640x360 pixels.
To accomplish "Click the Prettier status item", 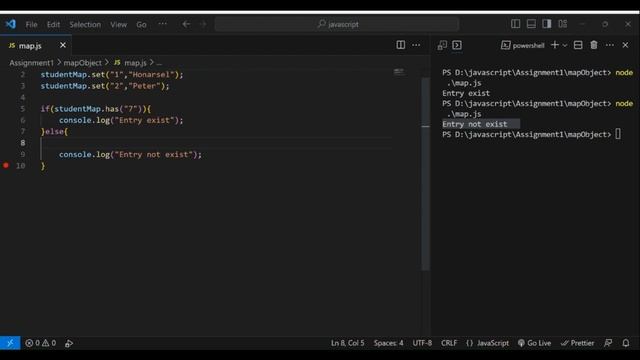I will click(577, 343).
